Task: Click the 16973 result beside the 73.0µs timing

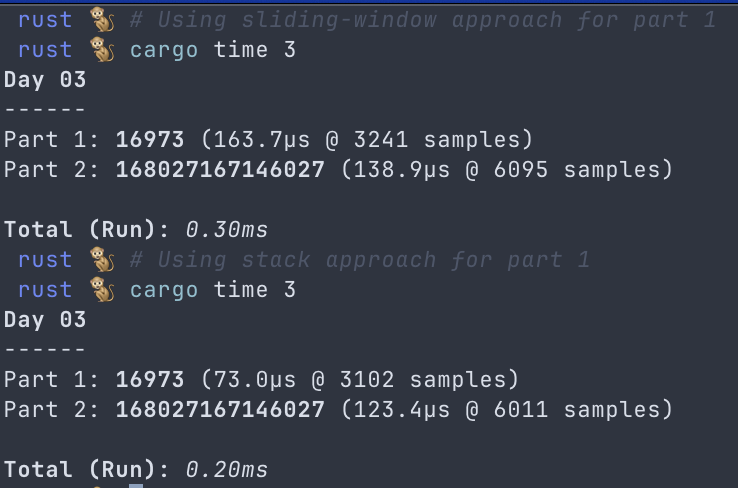Action: (150, 380)
